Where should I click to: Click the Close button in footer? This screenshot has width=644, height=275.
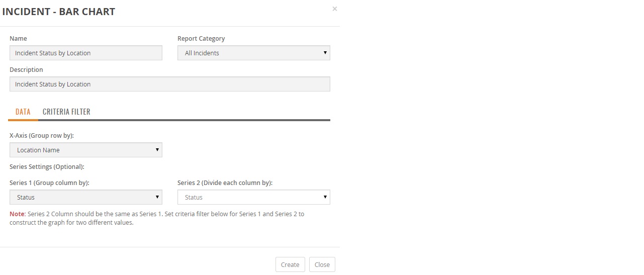click(x=322, y=264)
